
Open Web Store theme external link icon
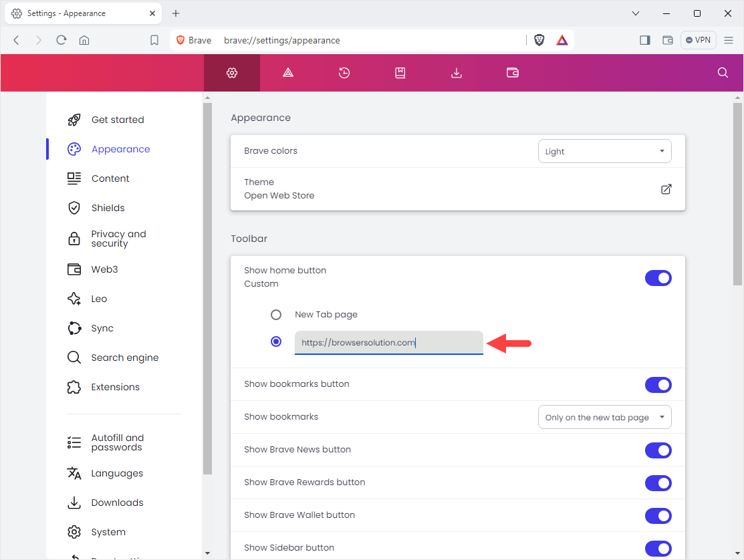[x=666, y=189]
